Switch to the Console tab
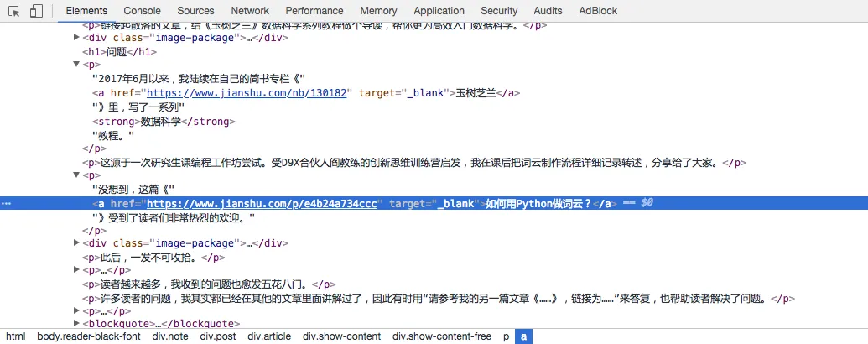The width and height of the screenshot is (868, 344). coord(143,11)
